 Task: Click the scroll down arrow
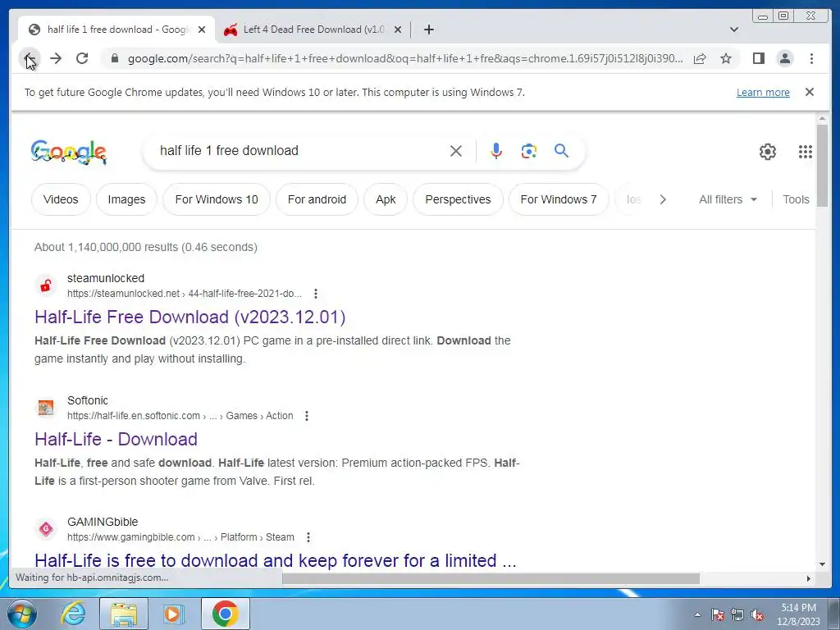click(822, 564)
